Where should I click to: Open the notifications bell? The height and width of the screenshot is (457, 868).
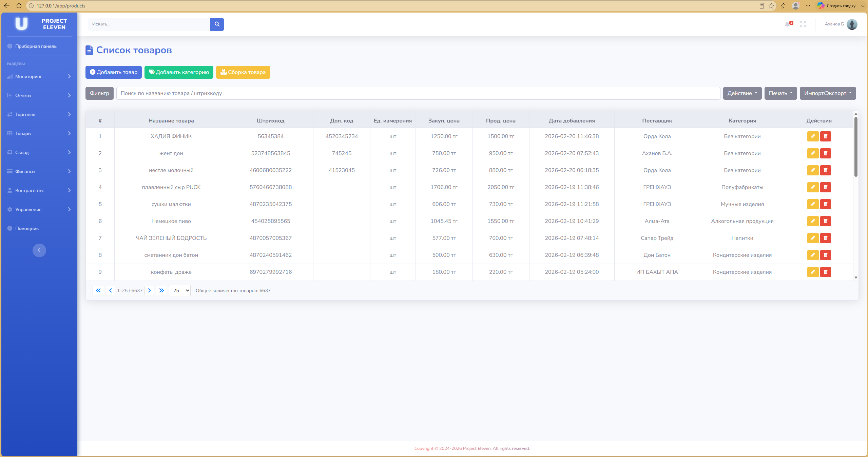pyautogui.click(x=788, y=24)
